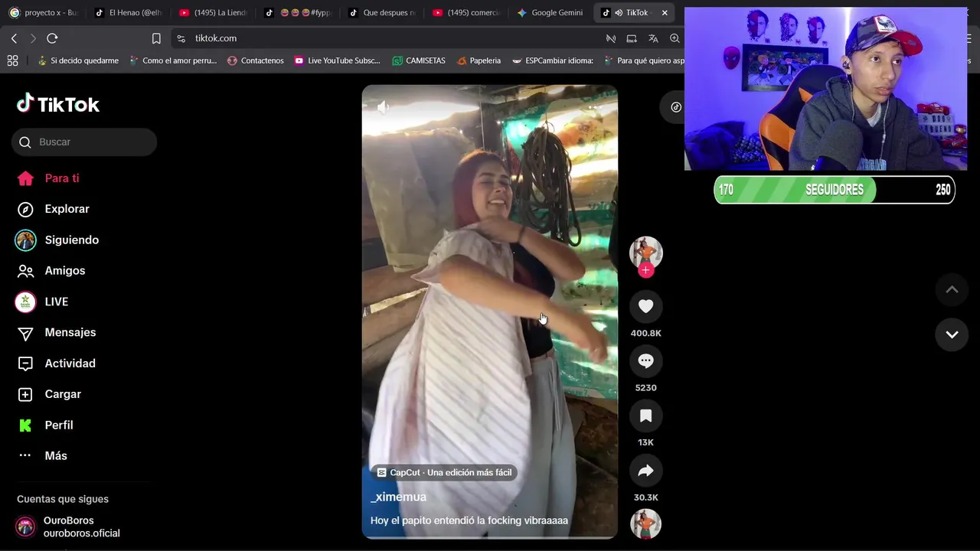The height and width of the screenshot is (551, 980).
Task: Click the Buscar search field
Action: click(84, 142)
